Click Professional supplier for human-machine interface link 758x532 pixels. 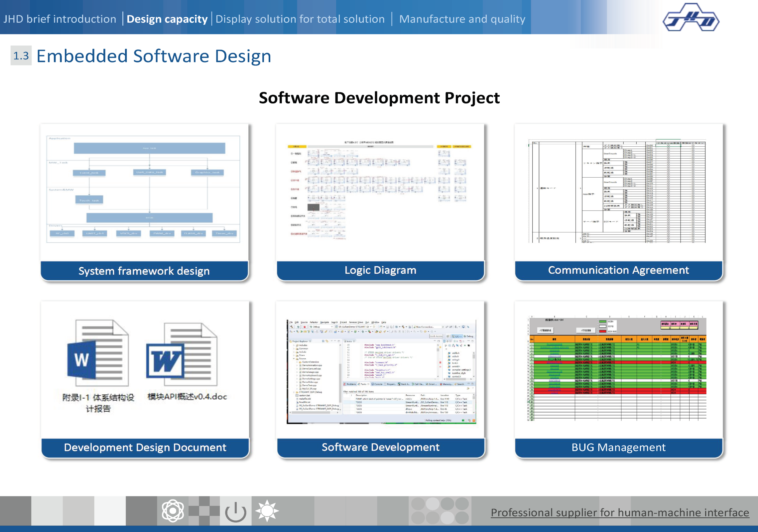620,512
